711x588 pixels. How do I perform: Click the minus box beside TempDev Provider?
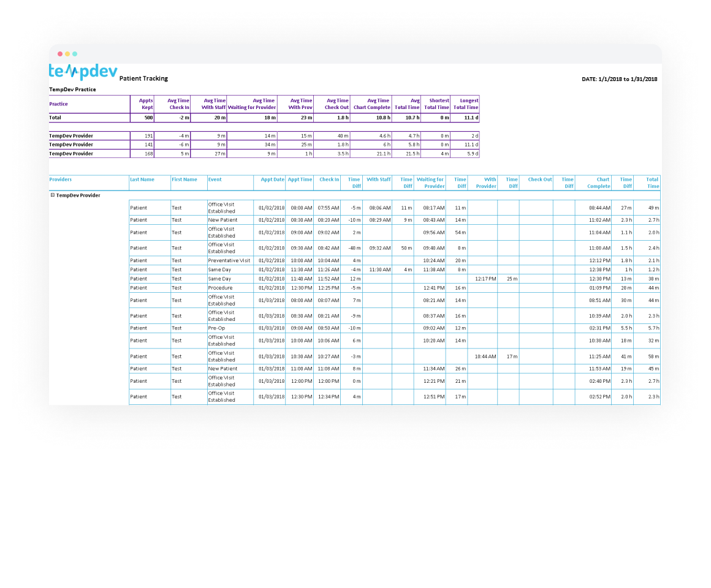tap(53, 194)
